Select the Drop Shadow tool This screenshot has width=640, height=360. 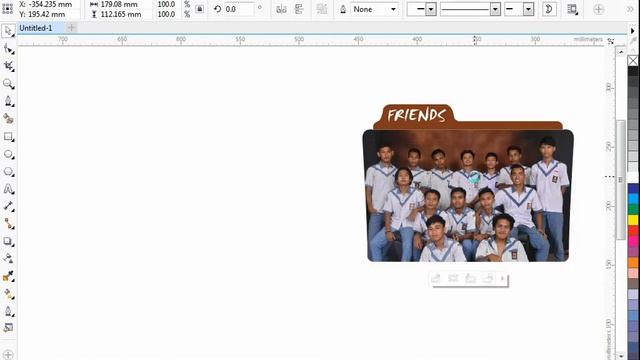pyautogui.click(x=8, y=241)
